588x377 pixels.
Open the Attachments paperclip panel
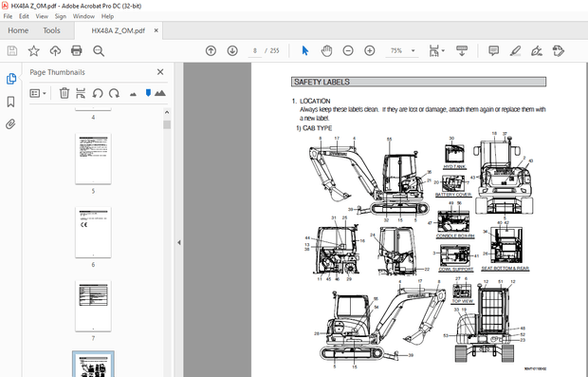tap(10, 124)
